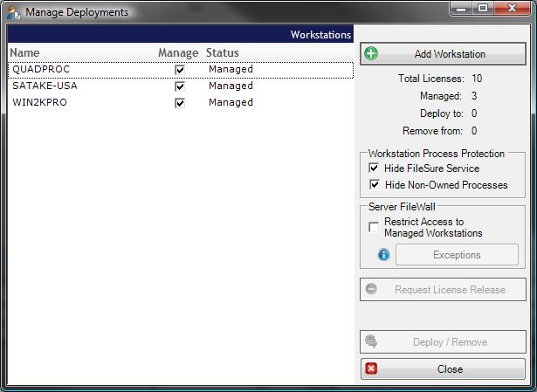The image size is (537, 392).
Task: Click the Total Licenses value 10
Action: pos(477,79)
